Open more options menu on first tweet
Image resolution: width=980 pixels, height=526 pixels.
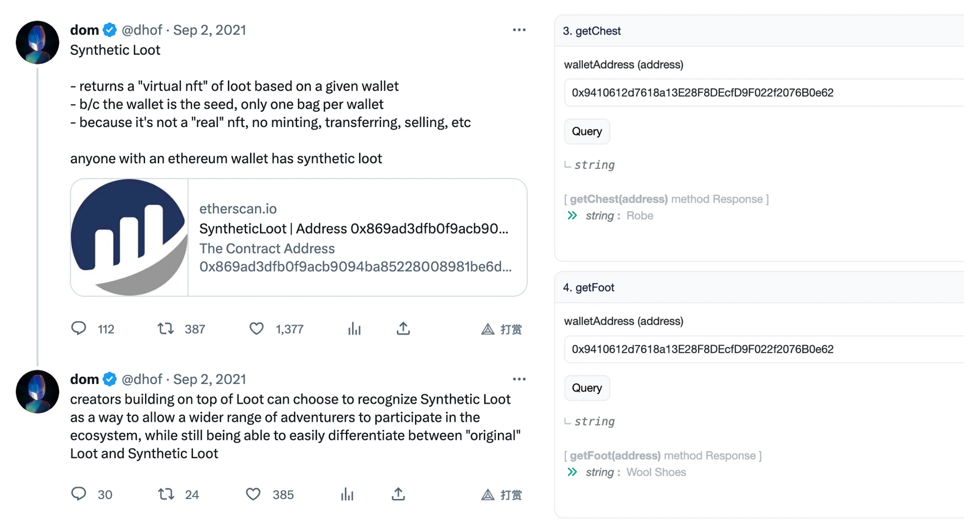518,30
